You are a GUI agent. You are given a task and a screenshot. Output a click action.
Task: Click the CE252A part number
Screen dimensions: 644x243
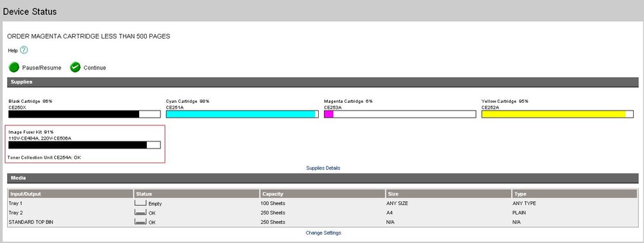point(490,107)
